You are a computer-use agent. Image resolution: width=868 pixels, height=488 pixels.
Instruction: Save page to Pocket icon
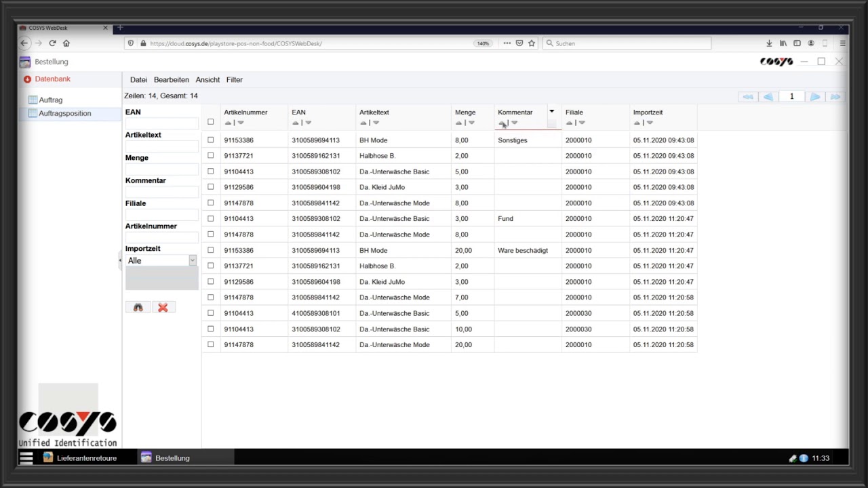(x=519, y=43)
